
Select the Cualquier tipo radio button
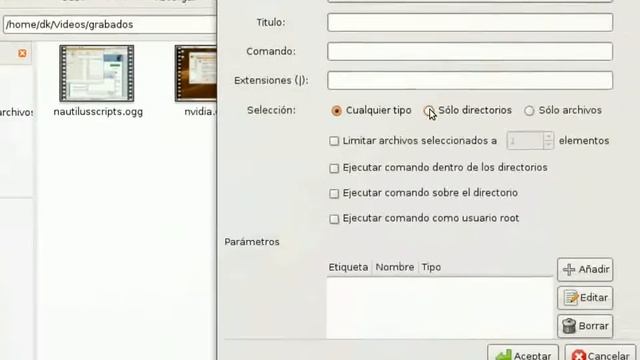click(x=336, y=111)
